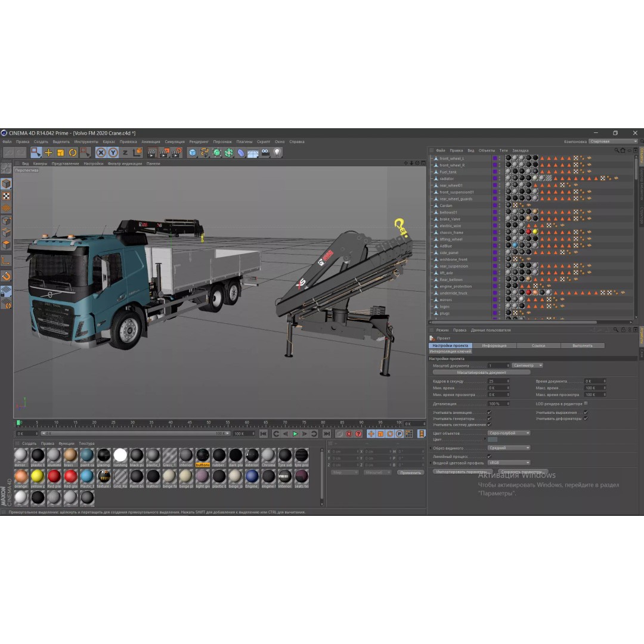
Task: Open the floor/environment objects icon
Action: 253,153
